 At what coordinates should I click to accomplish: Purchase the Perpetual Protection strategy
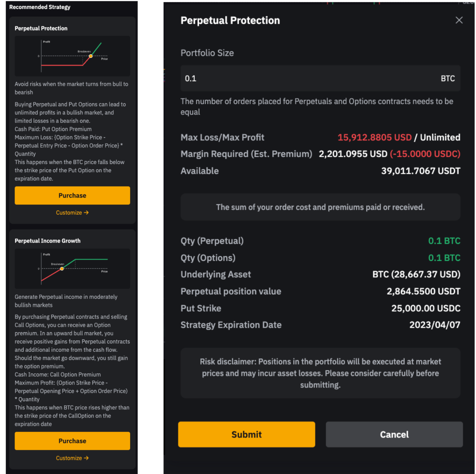pyautogui.click(x=72, y=195)
